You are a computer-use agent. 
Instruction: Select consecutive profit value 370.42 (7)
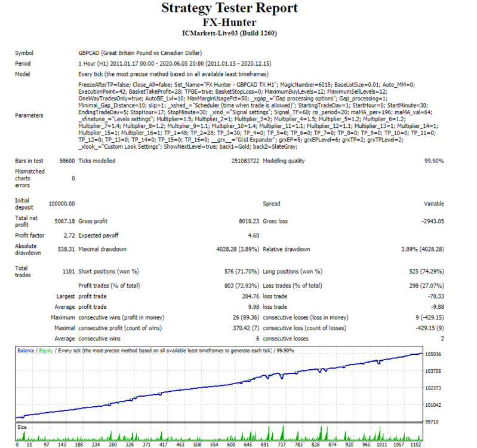(245, 329)
